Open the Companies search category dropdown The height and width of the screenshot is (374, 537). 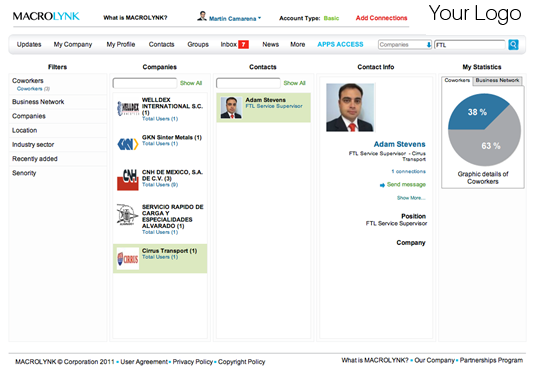405,45
